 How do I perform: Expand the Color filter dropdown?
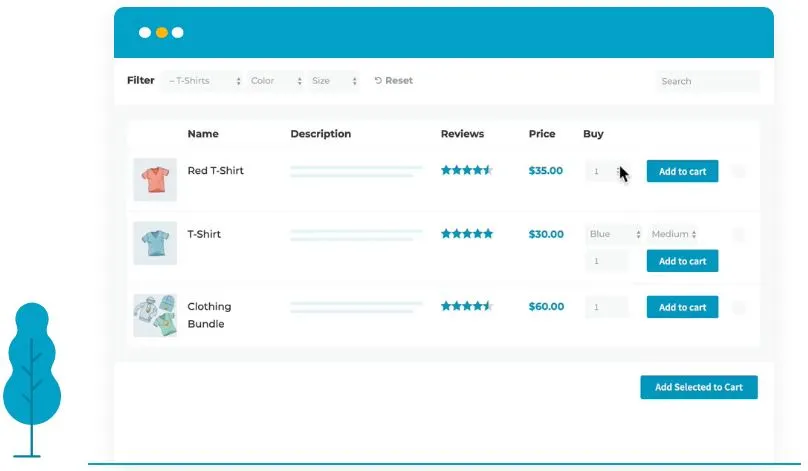pyautogui.click(x=276, y=81)
